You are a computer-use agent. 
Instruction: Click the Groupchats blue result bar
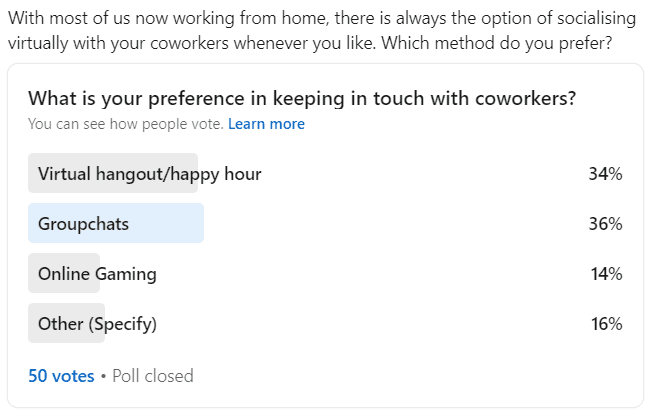pyautogui.click(x=116, y=223)
